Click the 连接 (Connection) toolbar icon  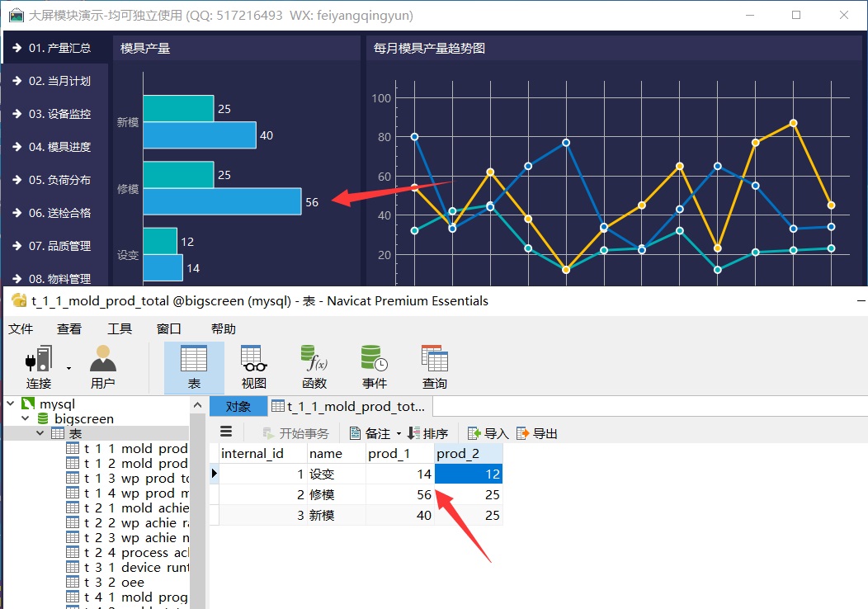coord(38,366)
